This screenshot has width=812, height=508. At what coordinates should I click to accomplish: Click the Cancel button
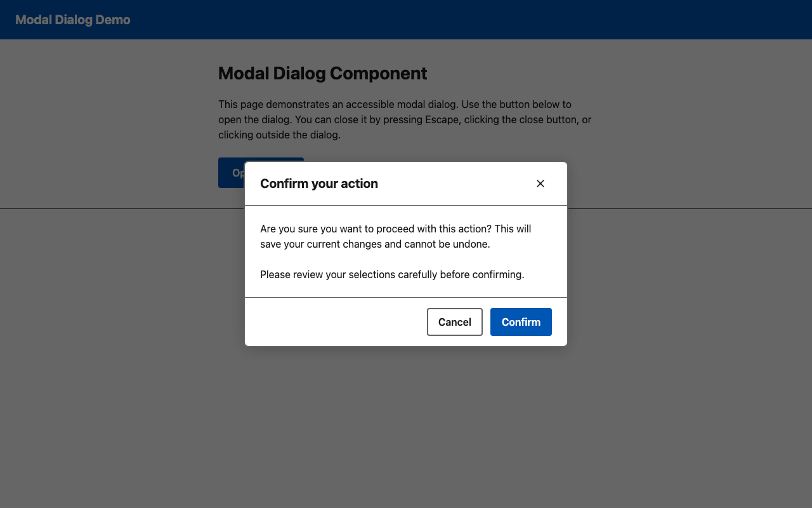click(454, 322)
